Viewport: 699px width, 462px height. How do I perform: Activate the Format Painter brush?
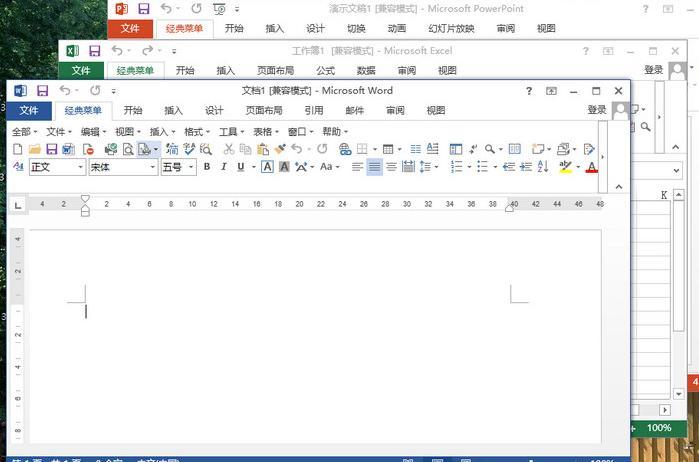280,149
